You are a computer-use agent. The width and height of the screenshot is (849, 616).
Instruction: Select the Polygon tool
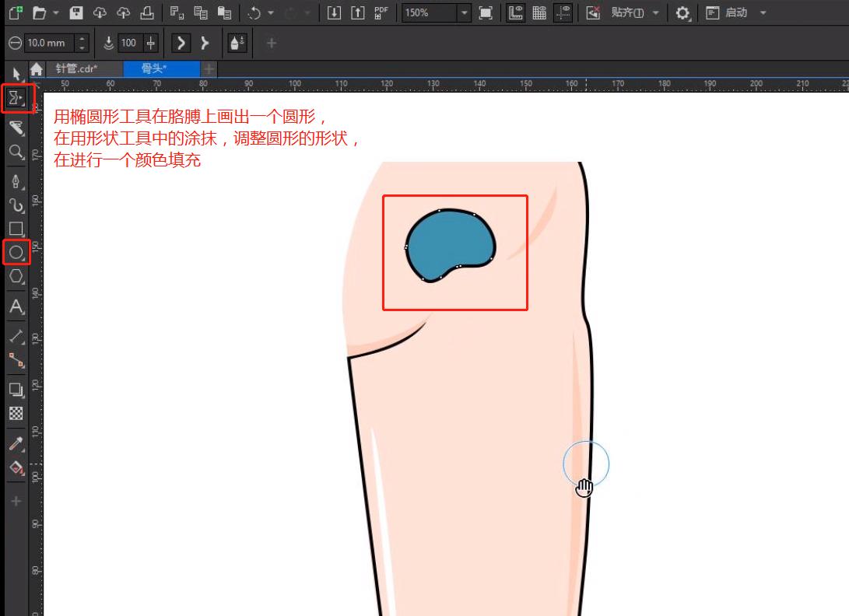[x=16, y=276]
